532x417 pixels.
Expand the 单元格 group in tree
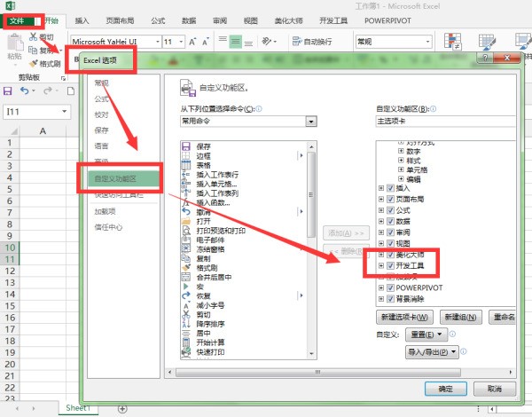(x=401, y=169)
